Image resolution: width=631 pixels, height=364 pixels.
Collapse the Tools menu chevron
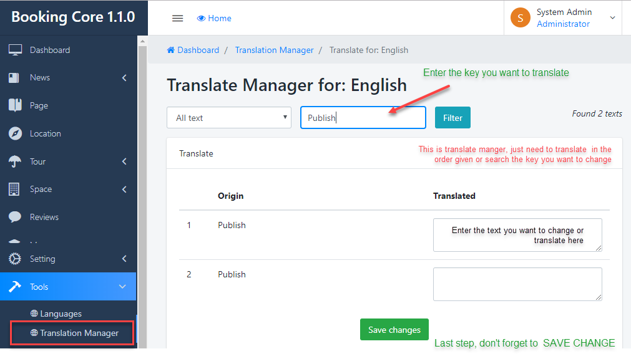tap(122, 287)
